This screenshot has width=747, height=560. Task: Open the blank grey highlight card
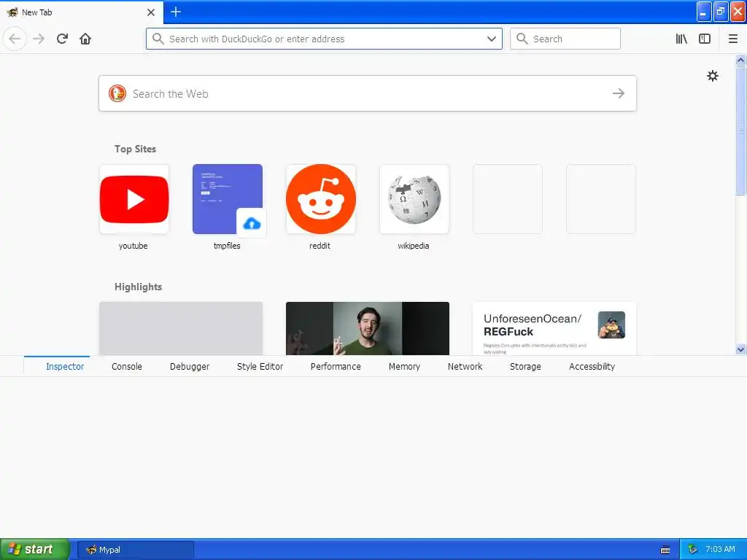click(x=181, y=328)
